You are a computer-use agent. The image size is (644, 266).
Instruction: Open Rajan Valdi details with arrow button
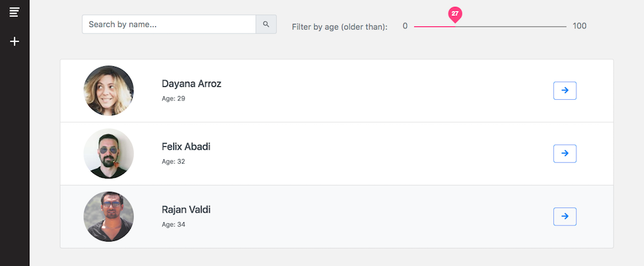(565, 216)
